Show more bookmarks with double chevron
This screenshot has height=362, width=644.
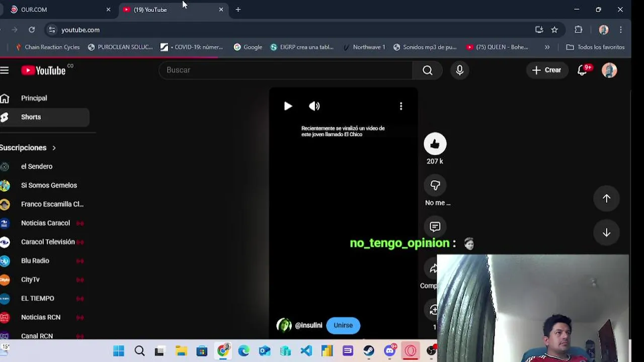pyautogui.click(x=547, y=47)
